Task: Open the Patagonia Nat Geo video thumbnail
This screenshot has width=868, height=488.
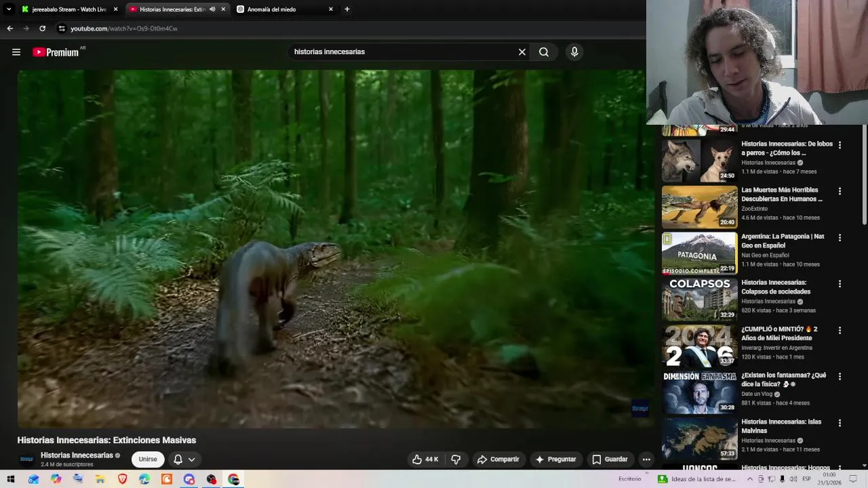Action: pyautogui.click(x=699, y=253)
